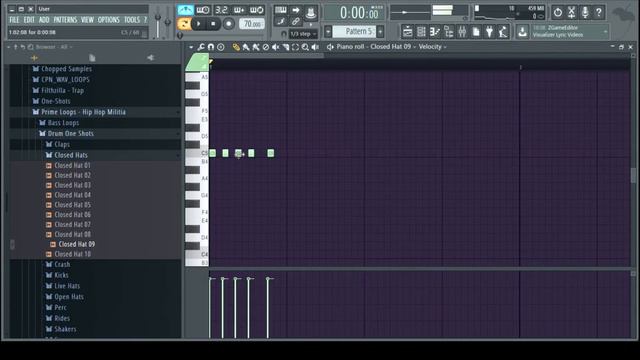Open the PATTERNS menu
Screen dimensions: 640x360
[65, 20]
